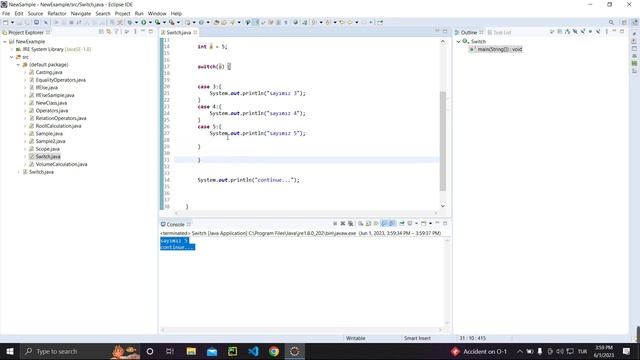
Task: Click the green Run button in toolbar
Action: tap(144, 22)
